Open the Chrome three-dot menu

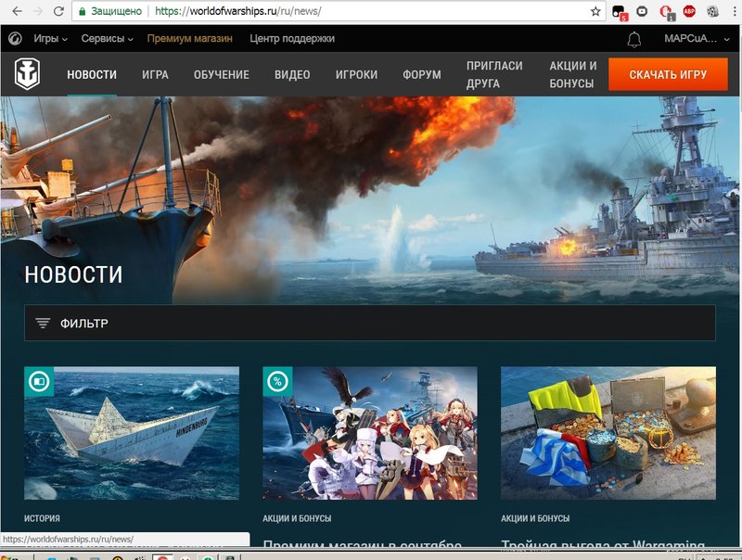pos(735,11)
